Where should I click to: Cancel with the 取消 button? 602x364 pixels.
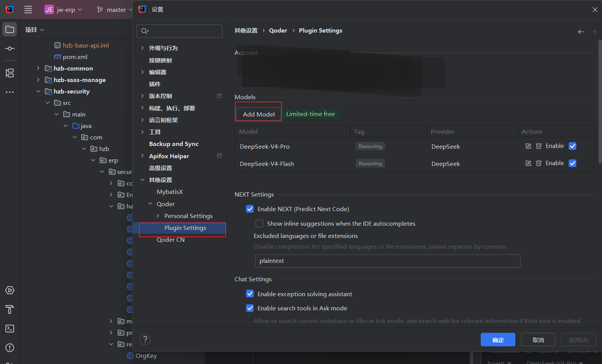click(x=538, y=340)
